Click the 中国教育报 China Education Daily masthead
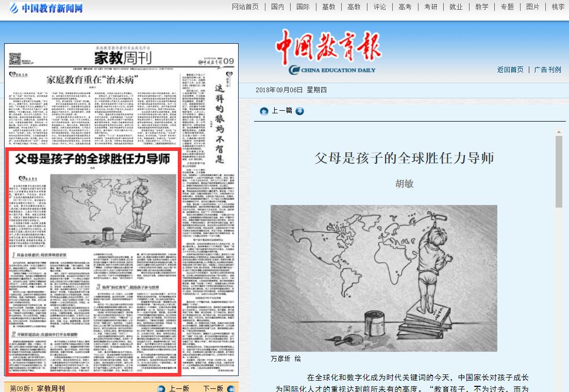 click(328, 52)
